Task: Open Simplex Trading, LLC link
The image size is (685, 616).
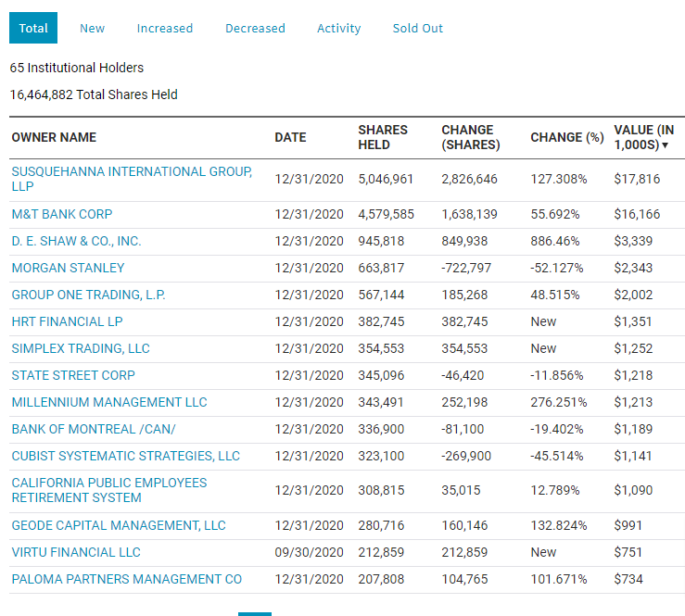Action: click(x=81, y=348)
